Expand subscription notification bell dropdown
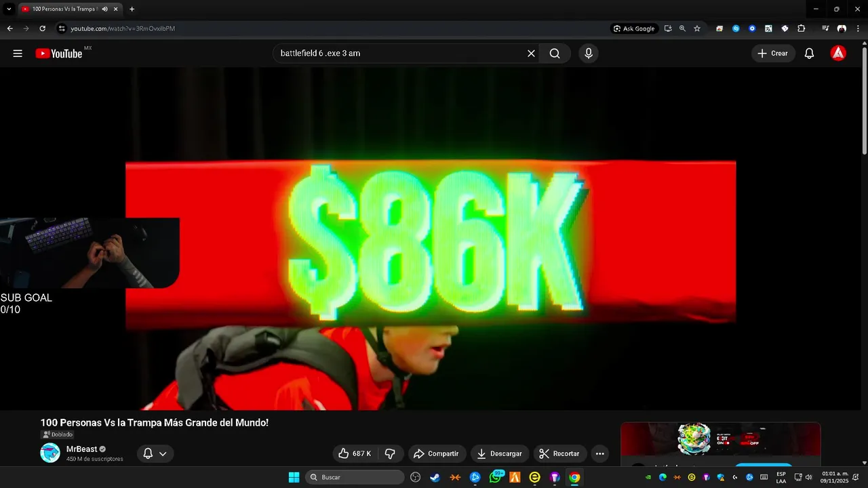This screenshot has width=868, height=488. coord(155,453)
